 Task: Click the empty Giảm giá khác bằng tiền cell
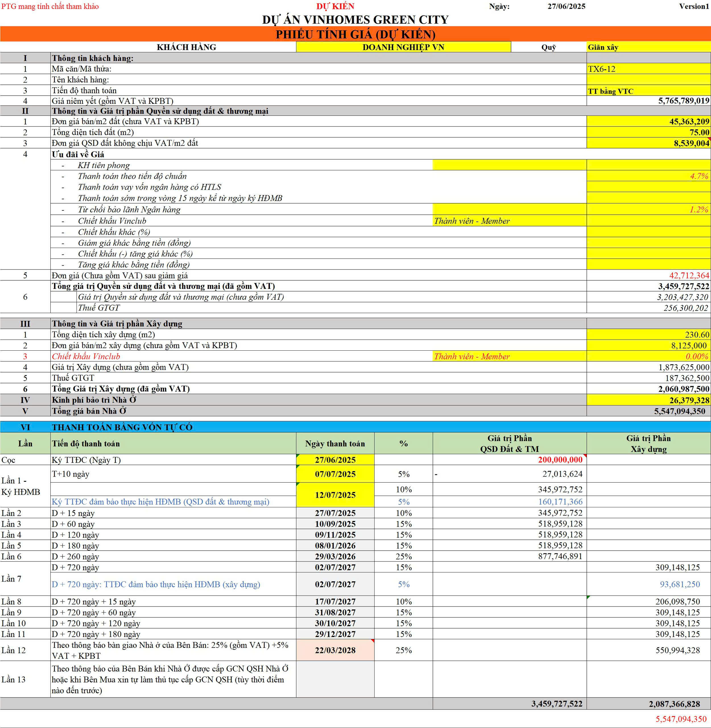point(649,243)
